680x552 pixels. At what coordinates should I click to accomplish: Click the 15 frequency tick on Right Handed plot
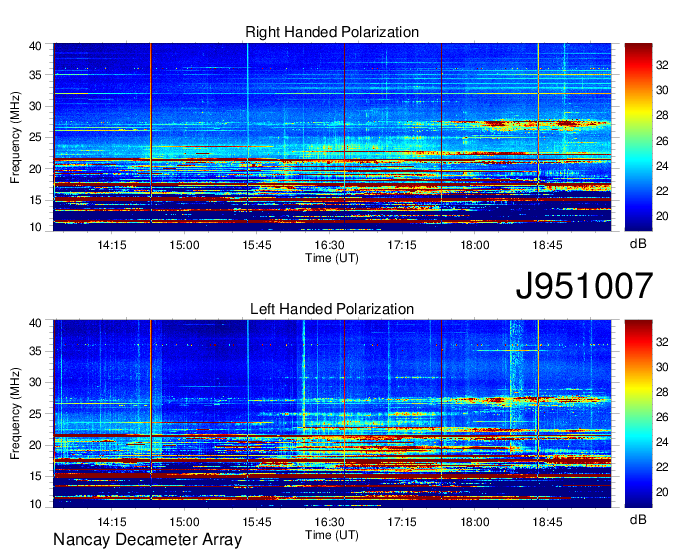pos(35,200)
